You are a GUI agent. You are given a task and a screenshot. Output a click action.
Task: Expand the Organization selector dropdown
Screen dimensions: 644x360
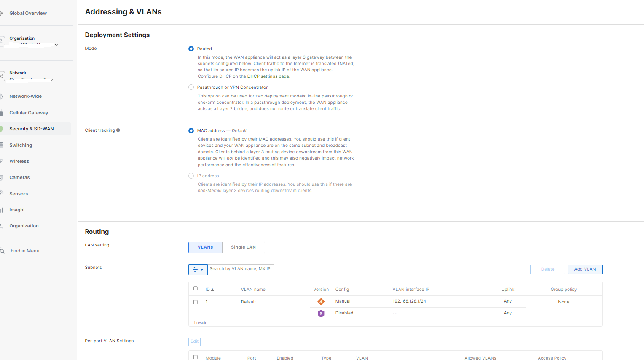[x=56, y=44]
